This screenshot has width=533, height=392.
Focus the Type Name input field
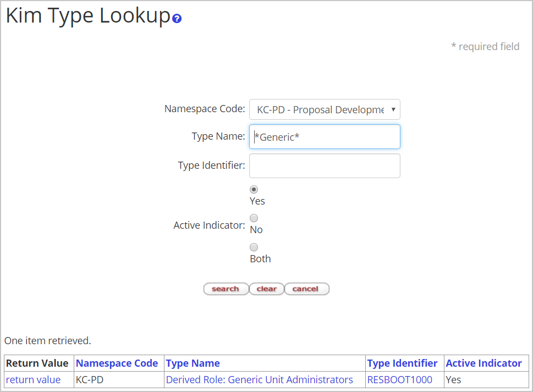click(325, 136)
